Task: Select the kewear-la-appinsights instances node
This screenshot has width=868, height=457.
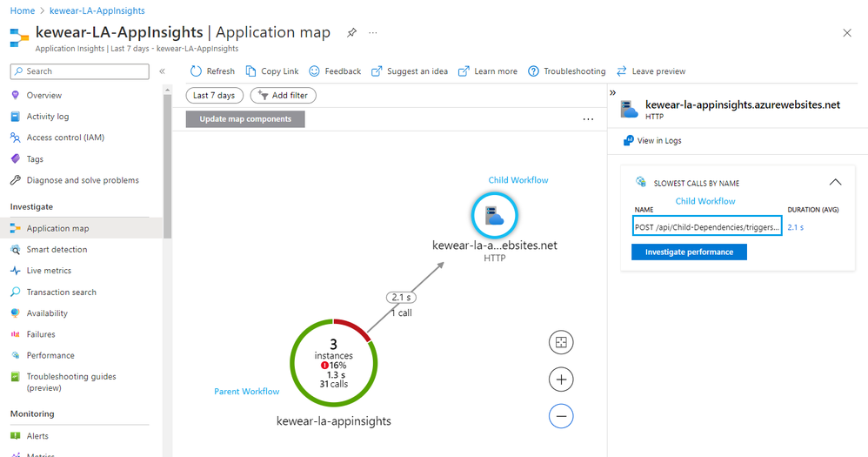Action: click(334, 363)
